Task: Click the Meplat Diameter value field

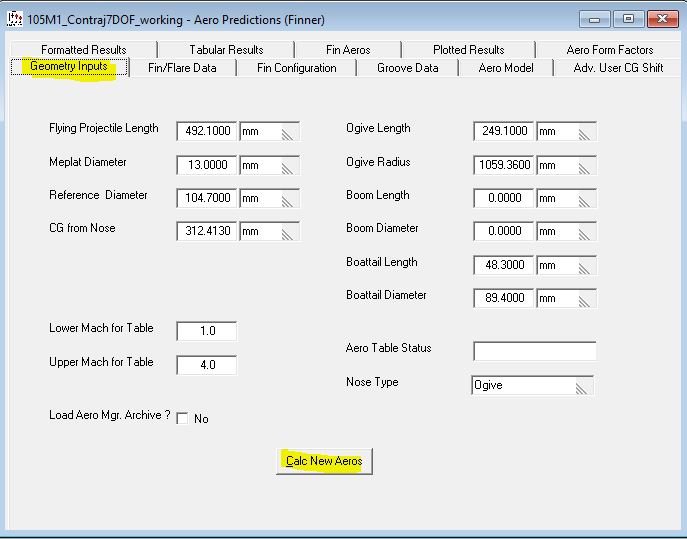Action: click(207, 165)
